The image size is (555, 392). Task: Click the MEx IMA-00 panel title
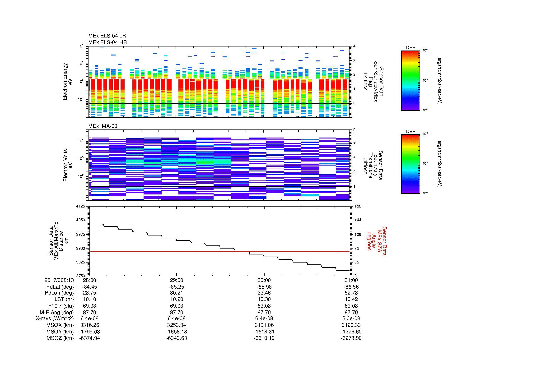pos(103,126)
